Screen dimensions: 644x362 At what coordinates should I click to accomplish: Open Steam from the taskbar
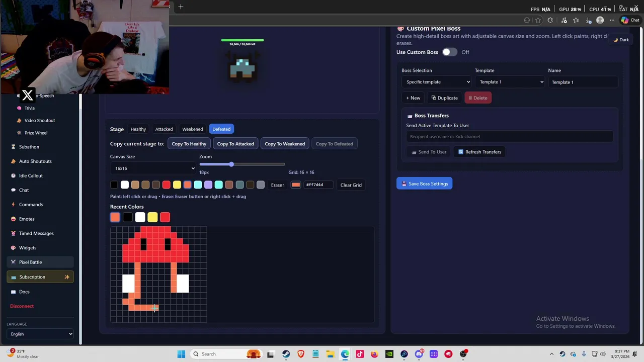[x=286, y=354]
